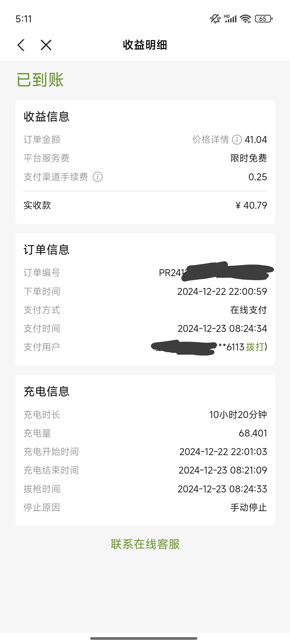The width and height of the screenshot is (290, 644).
Task: Tap the Wi-Fi status icon
Action: coord(245,19)
